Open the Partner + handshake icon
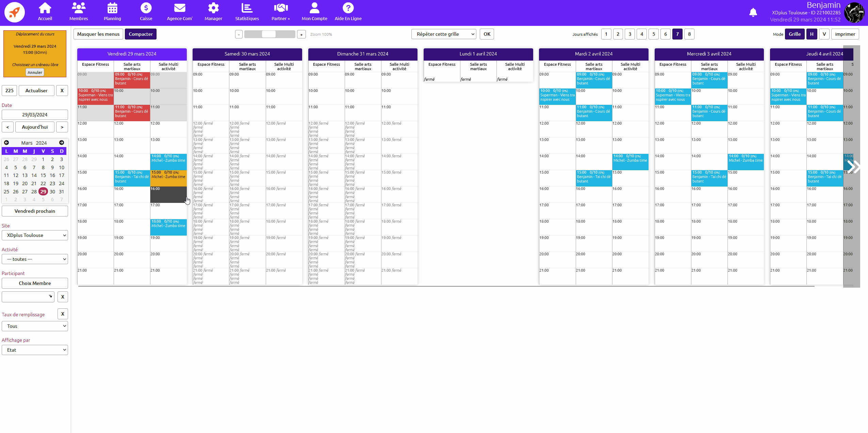Viewport: 868px width, 433px height. click(281, 8)
